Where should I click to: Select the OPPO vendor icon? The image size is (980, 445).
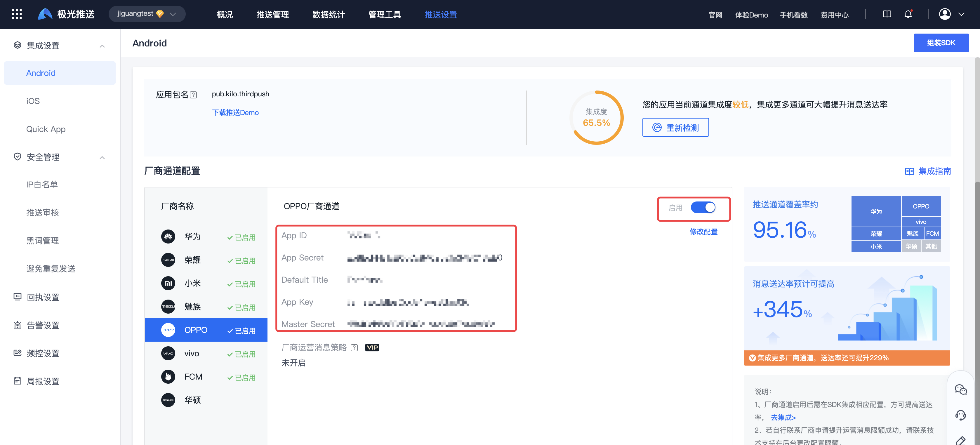168,330
